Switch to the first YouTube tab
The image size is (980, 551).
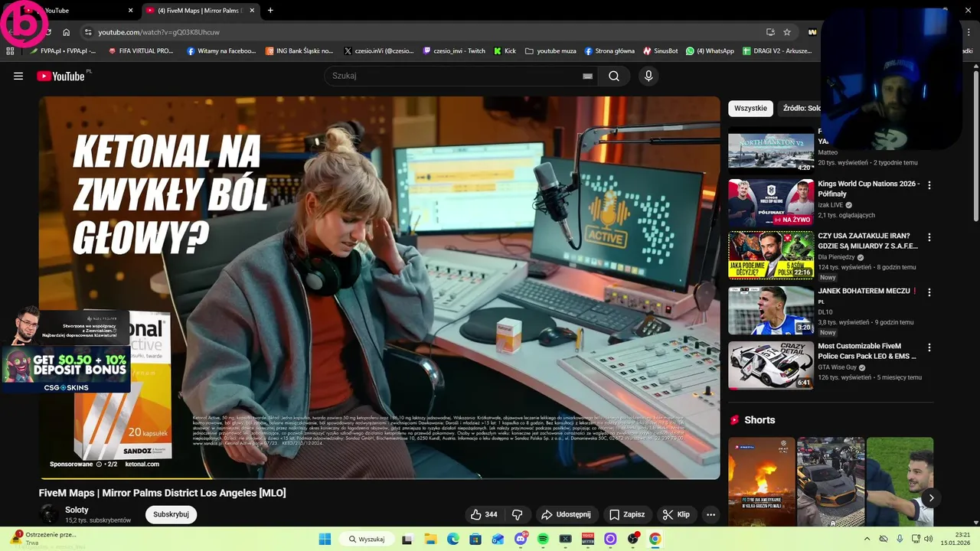[77, 11]
